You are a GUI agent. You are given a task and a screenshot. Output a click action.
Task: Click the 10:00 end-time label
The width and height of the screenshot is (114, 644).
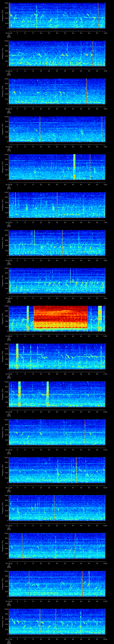tap(105, 336)
